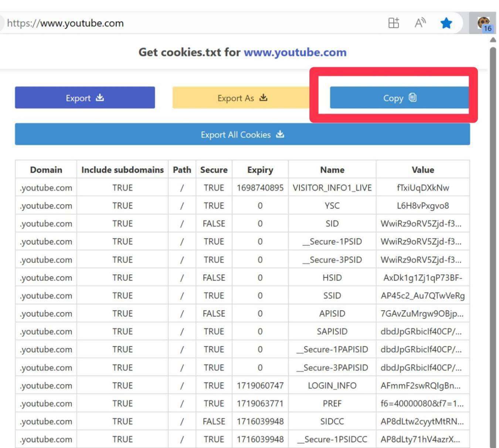Select the __Secure-3PAPISID name cell
The height and width of the screenshot is (448, 499).
click(332, 367)
